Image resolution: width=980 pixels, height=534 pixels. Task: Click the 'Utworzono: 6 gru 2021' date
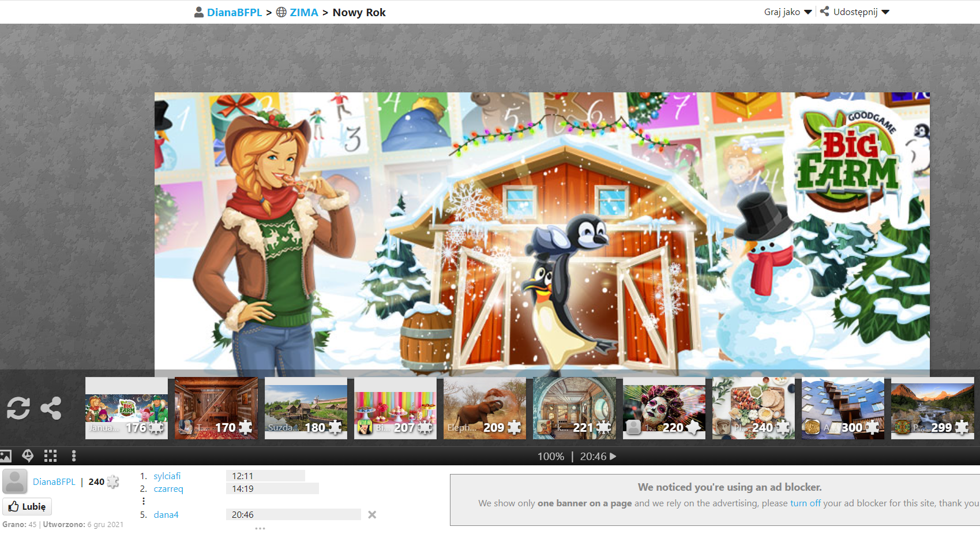click(x=83, y=524)
